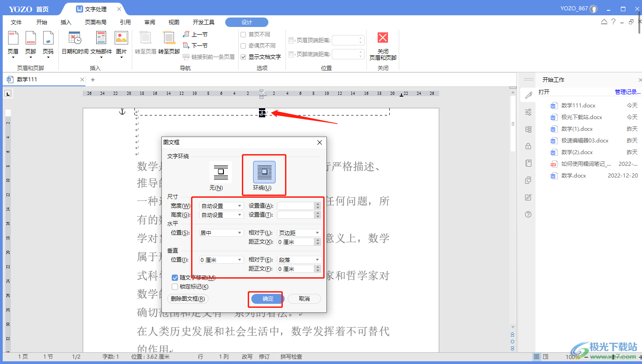
Task: Open the 开始 ribbon tab
Action: (42, 22)
